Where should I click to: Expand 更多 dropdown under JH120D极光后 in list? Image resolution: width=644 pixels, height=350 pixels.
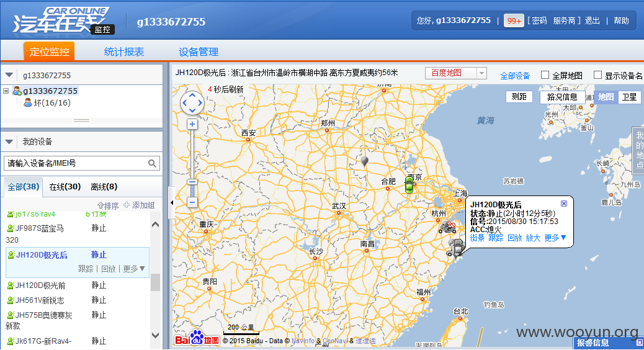(134, 269)
